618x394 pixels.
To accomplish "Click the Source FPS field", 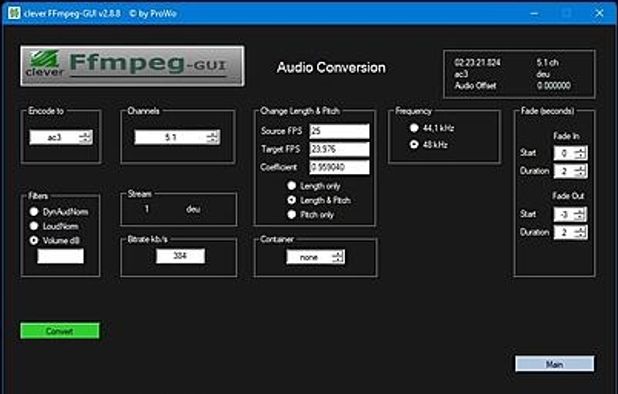I will point(339,131).
